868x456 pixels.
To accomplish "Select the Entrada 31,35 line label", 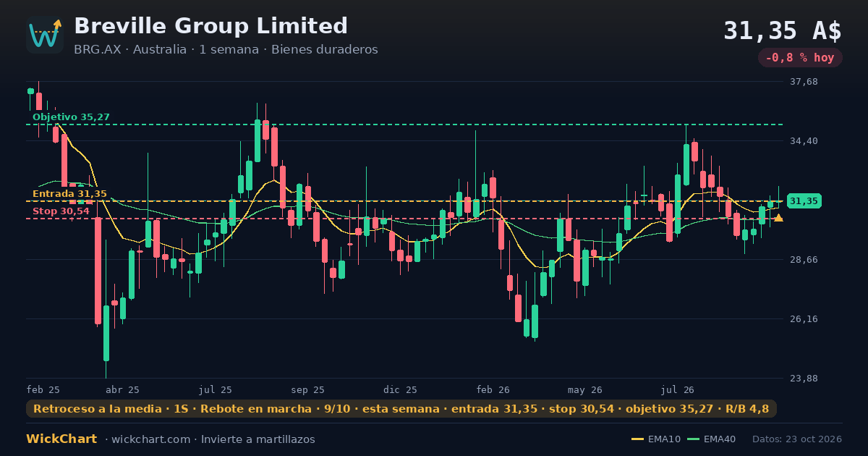I will [69, 193].
